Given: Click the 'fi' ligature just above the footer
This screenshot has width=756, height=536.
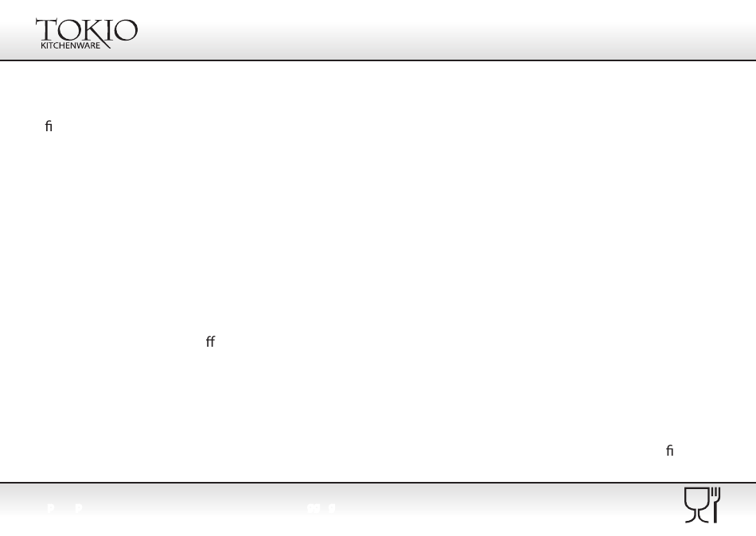Looking at the screenshot, I should tap(670, 451).
